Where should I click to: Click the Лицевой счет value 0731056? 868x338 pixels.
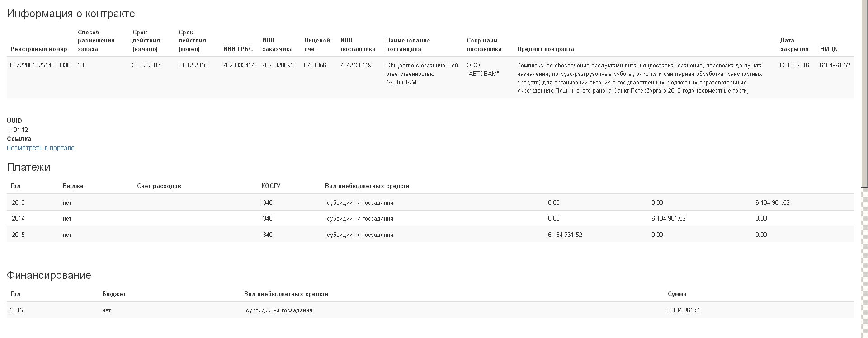point(315,65)
